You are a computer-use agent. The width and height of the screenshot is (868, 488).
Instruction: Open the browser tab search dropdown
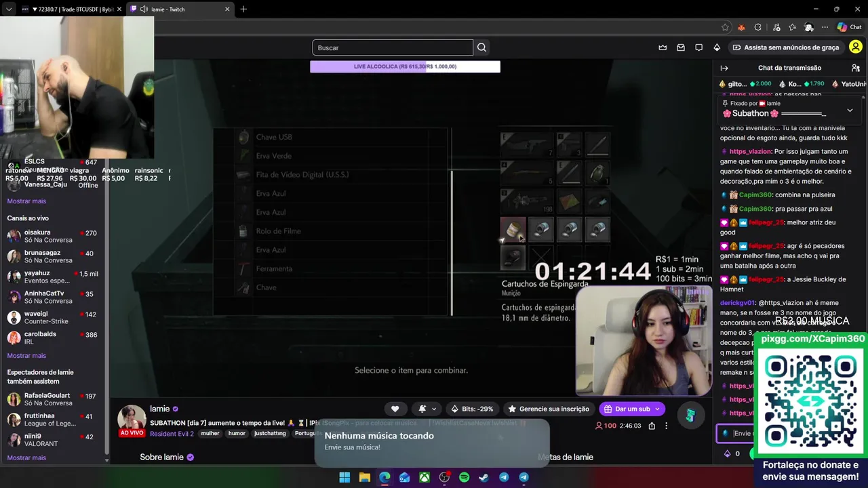click(8, 9)
